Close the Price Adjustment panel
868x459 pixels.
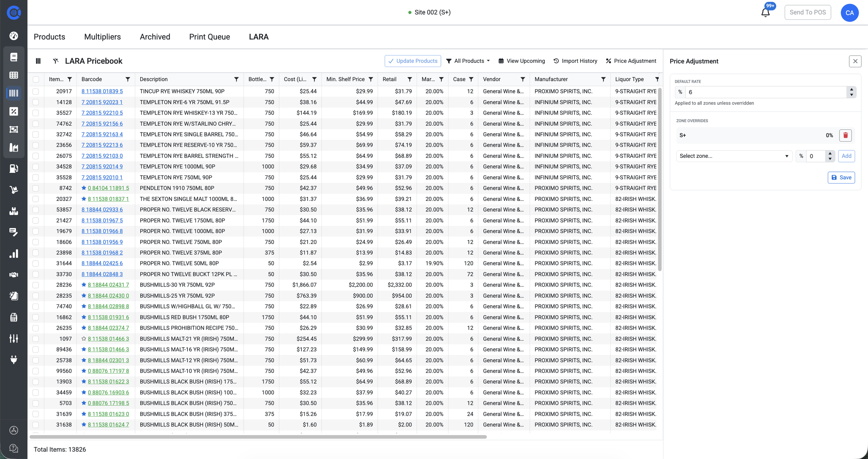point(855,61)
